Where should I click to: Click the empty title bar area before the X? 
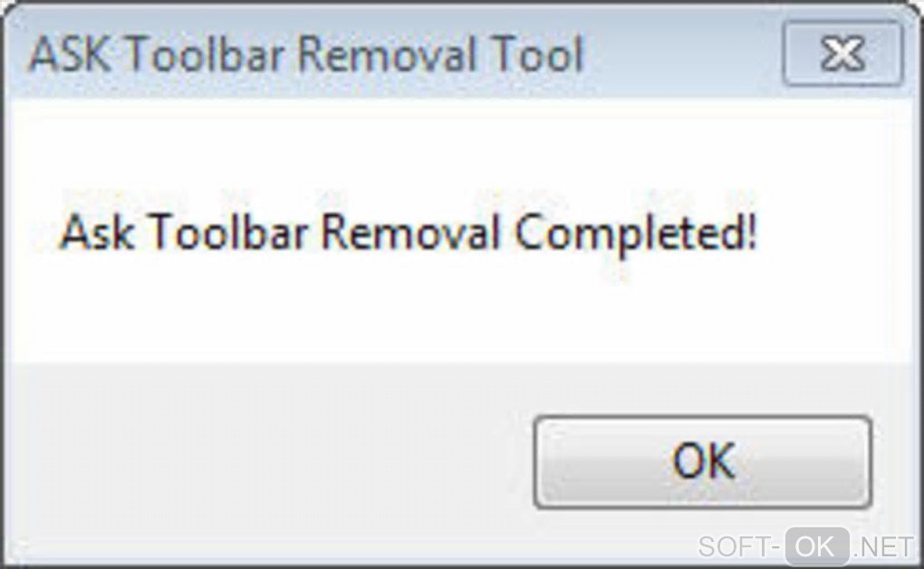(682, 54)
